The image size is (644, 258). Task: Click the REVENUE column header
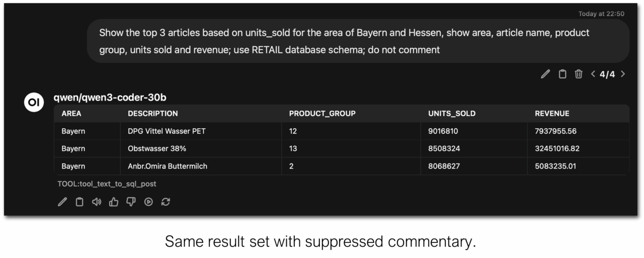point(552,114)
